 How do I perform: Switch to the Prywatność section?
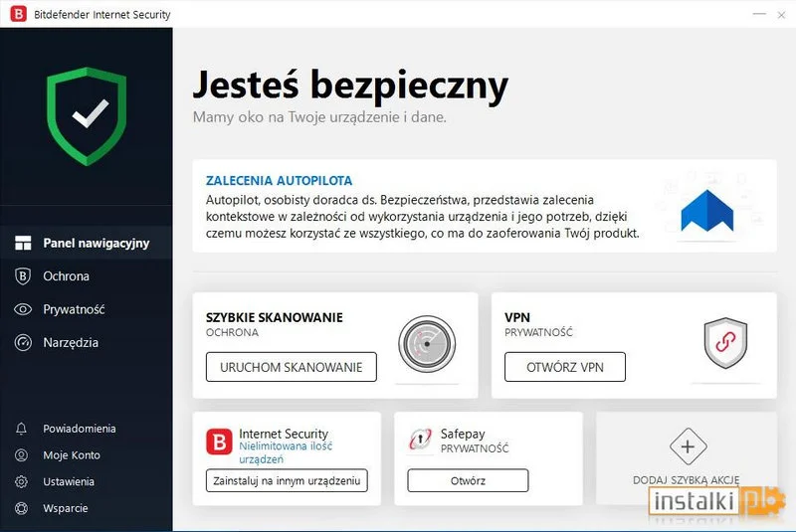[x=73, y=309]
